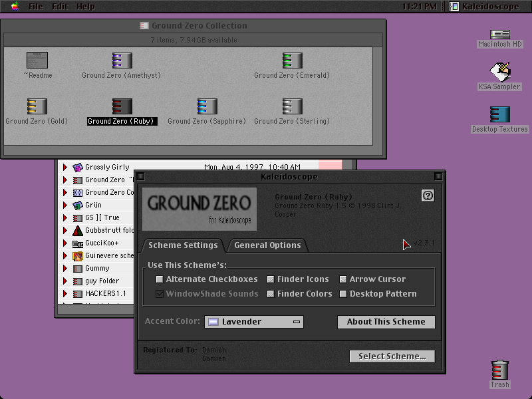Switch to the General Options tab
The image size is (532, 399).
267,245
